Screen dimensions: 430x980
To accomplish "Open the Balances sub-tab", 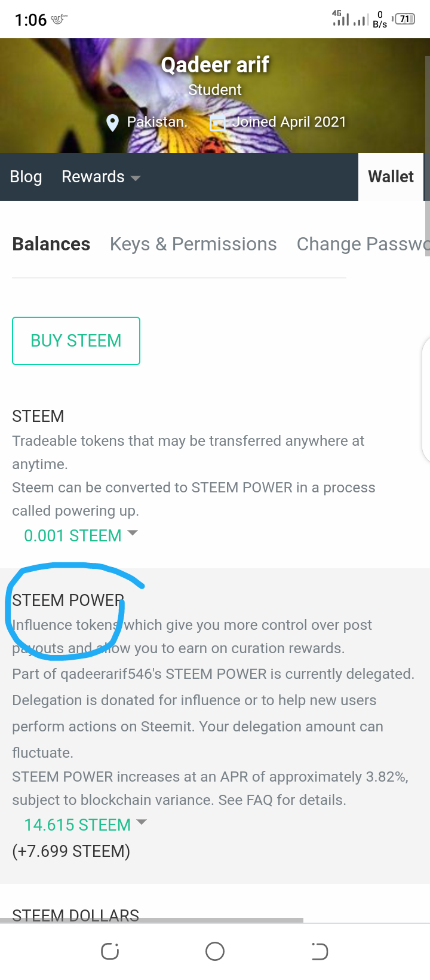I will tap(51, 244).
